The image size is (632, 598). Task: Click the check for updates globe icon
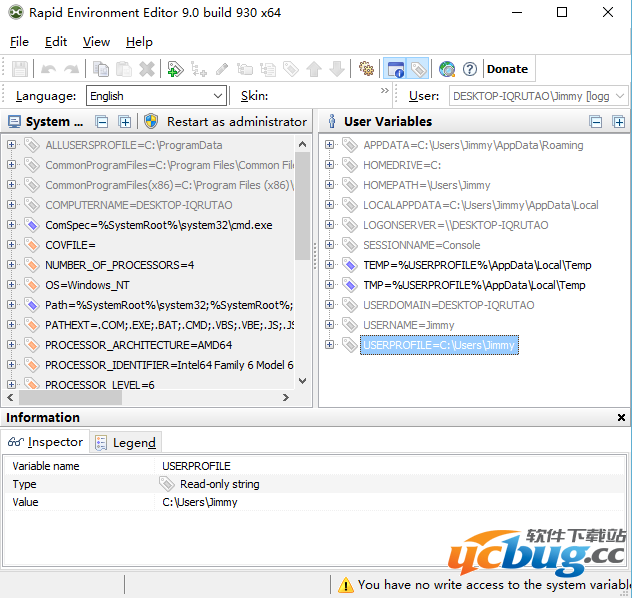coord(447,69)
